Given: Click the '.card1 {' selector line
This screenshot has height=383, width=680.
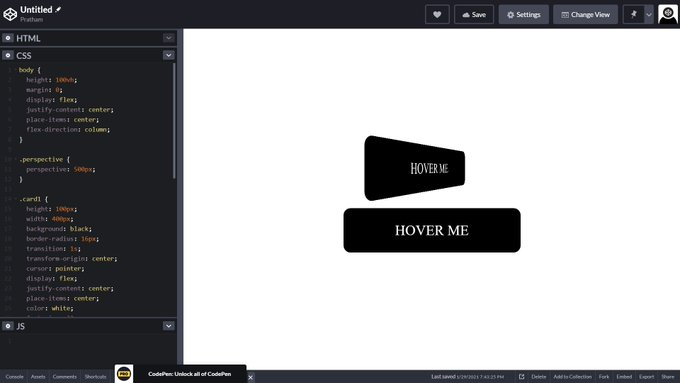Looking at the screenshot, I should click(x=33, y=199).
